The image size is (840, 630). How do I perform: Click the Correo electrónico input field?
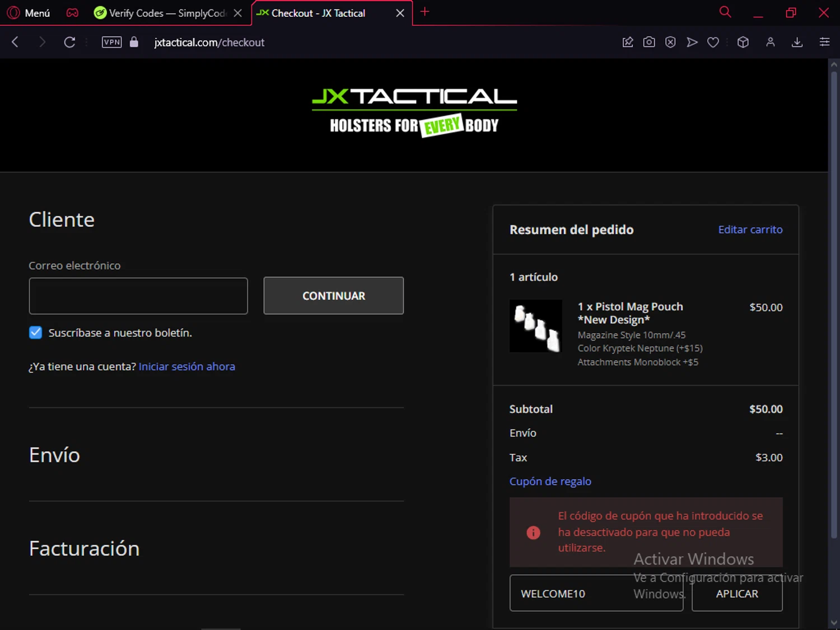pyautogui.click(x=138, y=296)
